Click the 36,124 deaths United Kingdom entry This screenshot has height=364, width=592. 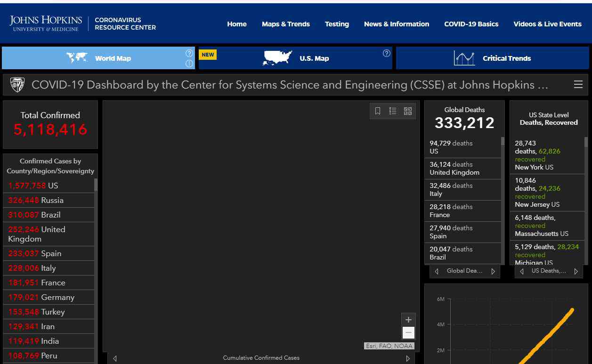click(463, 169)
